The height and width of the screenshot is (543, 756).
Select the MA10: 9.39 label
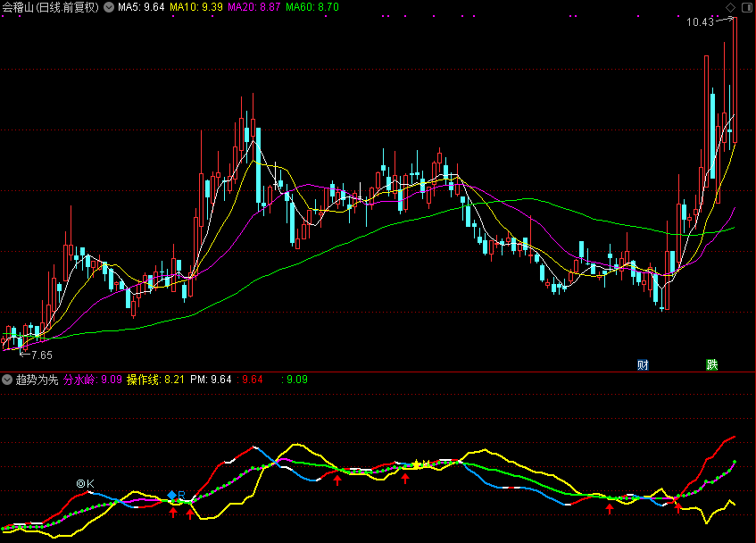click(x=196, y=7)
